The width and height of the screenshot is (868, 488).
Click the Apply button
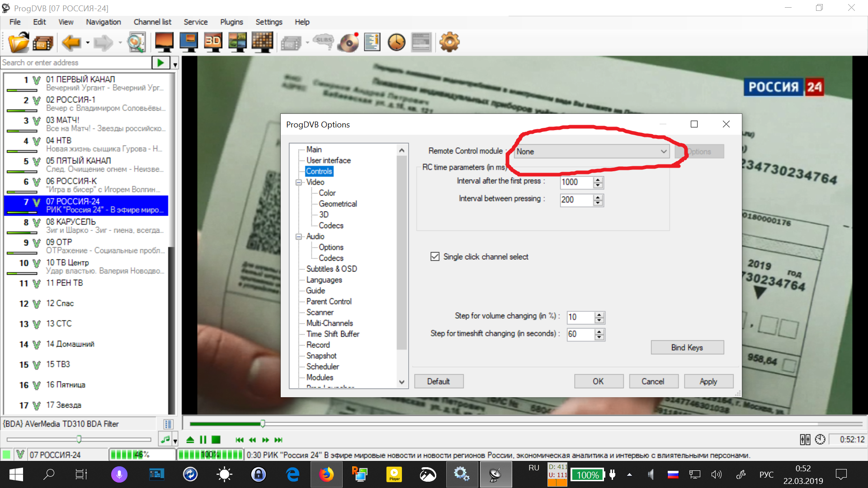708,381
